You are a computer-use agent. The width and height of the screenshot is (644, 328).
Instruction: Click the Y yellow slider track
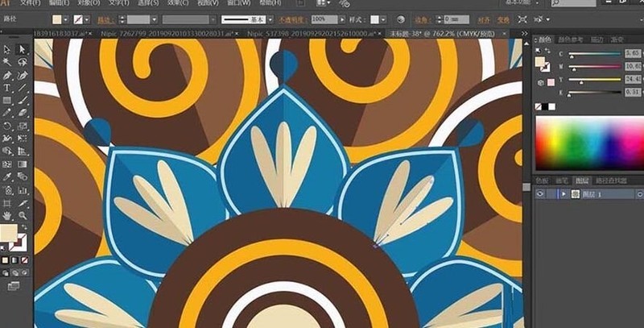[594, 79]
